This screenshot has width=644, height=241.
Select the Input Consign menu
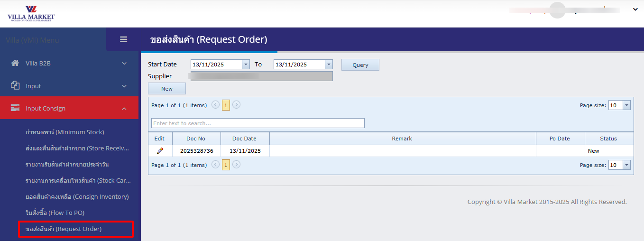(x=69, y=108)
